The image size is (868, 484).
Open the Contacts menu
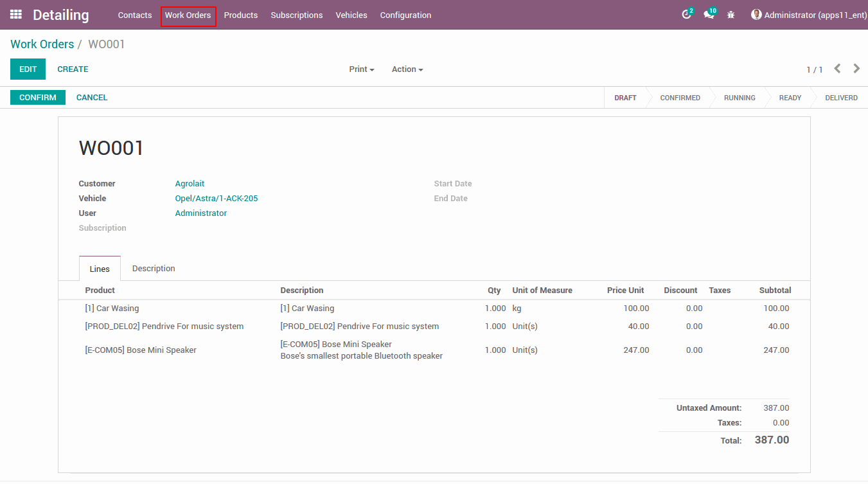click(x=135, y=15)
